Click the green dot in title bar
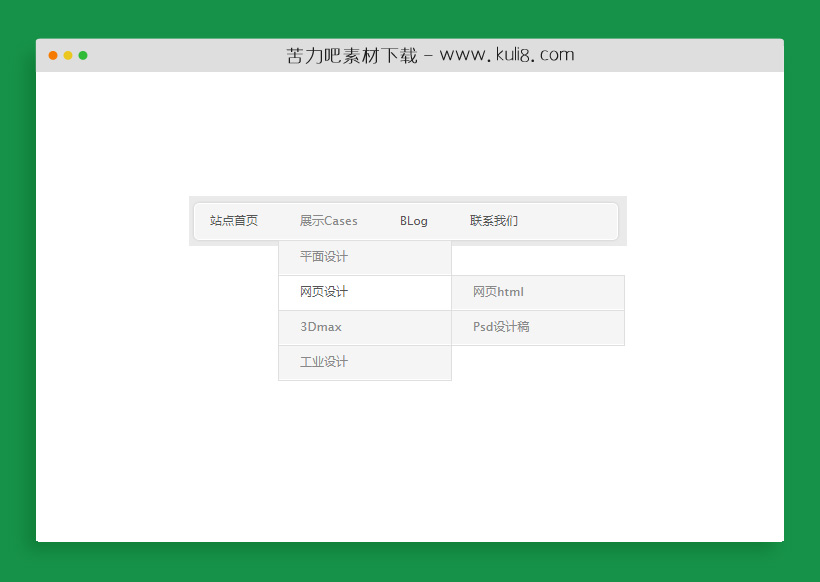 83,55
